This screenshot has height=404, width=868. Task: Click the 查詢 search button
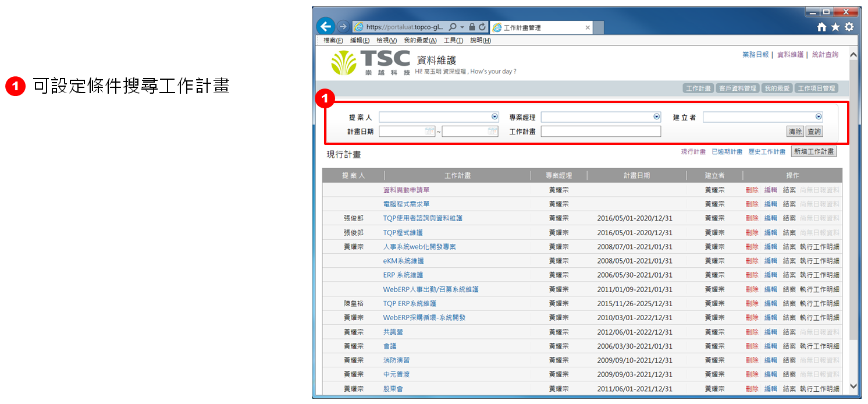[x=814, y=132]
